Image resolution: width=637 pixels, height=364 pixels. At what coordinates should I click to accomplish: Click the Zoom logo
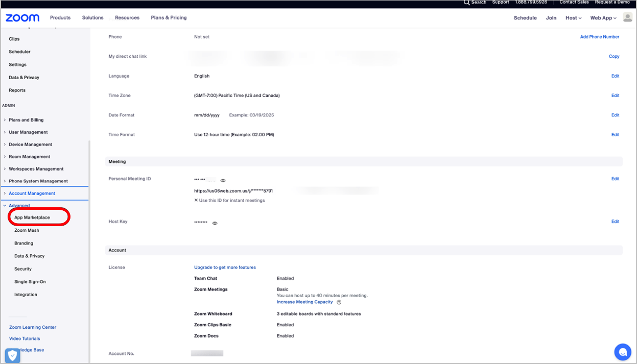(x=22, y=18)
